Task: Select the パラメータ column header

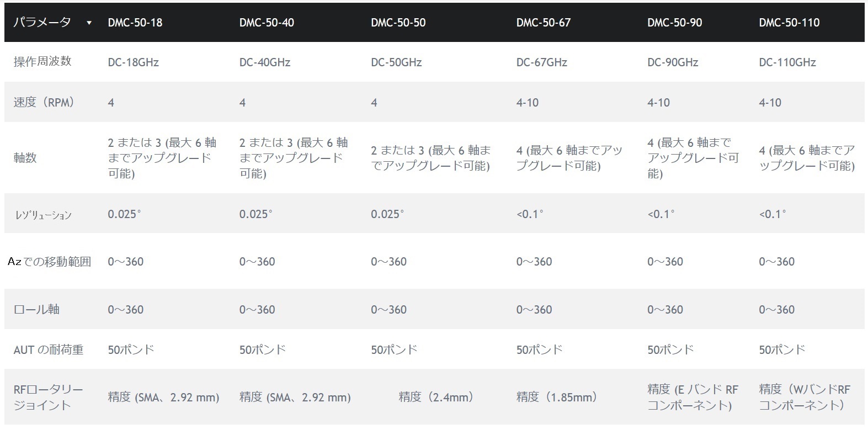Action: tap(42, 23)
